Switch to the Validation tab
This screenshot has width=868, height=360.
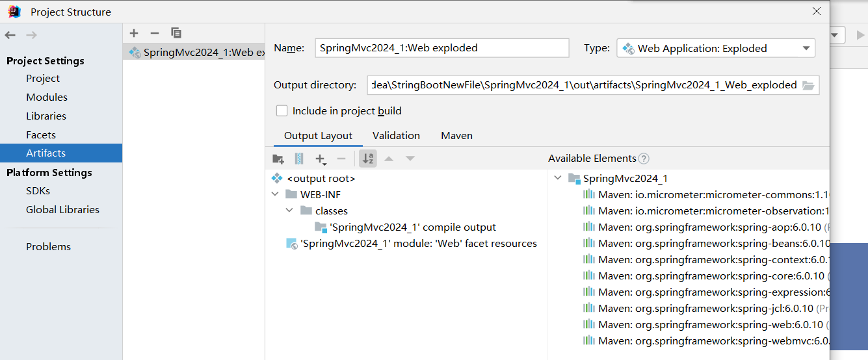[396, 136]
